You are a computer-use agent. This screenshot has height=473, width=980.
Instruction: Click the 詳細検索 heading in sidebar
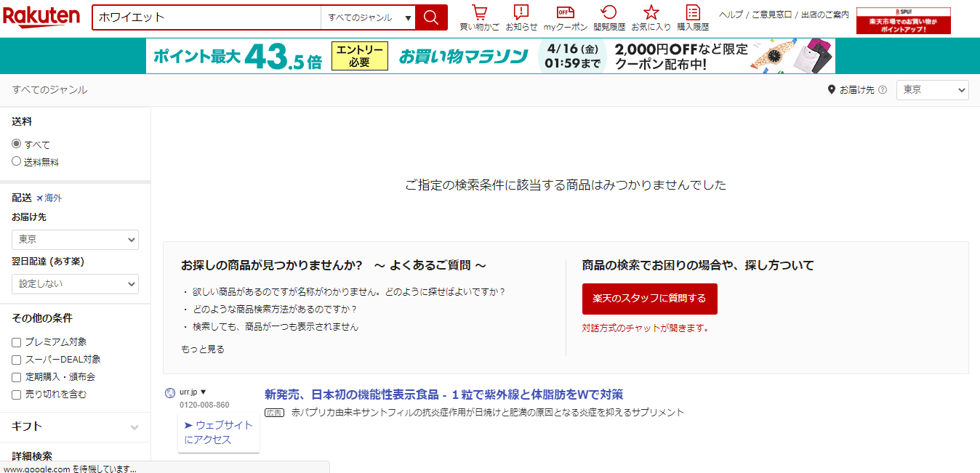click(32, 456)
